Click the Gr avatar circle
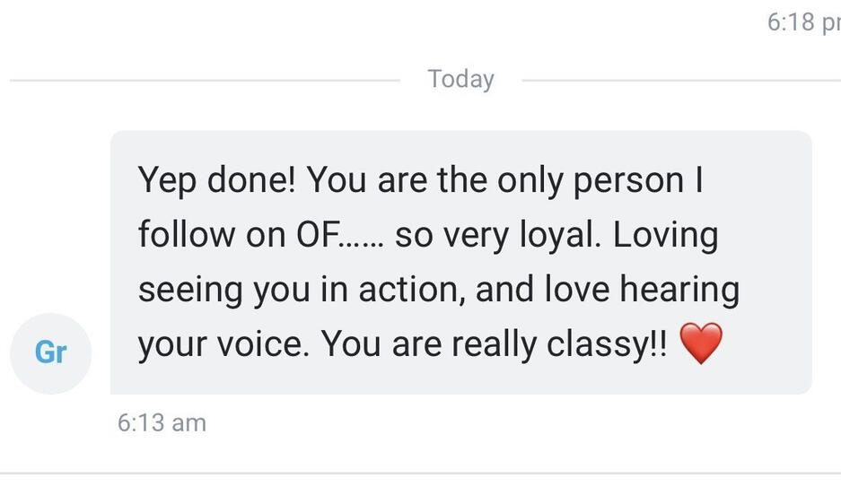 point(50,352)
